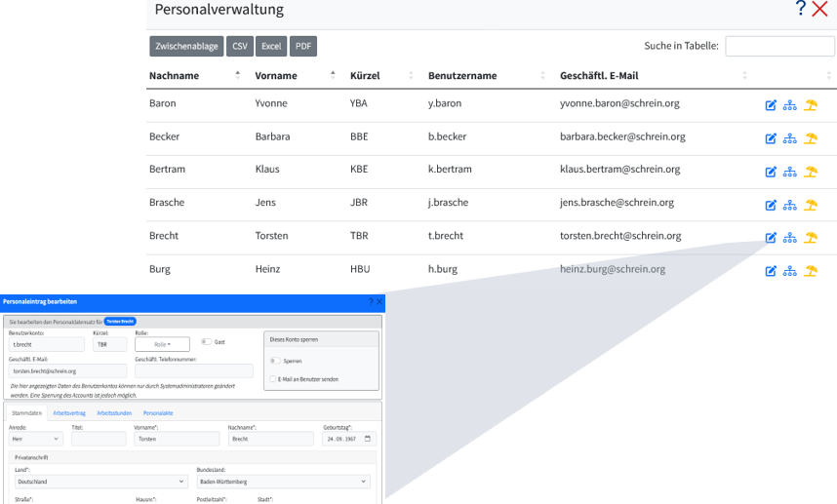Image resolution: width=837 pixels, height=504 pixels.
Task: Export table as CSV
Action: click(x=240, y=46)
